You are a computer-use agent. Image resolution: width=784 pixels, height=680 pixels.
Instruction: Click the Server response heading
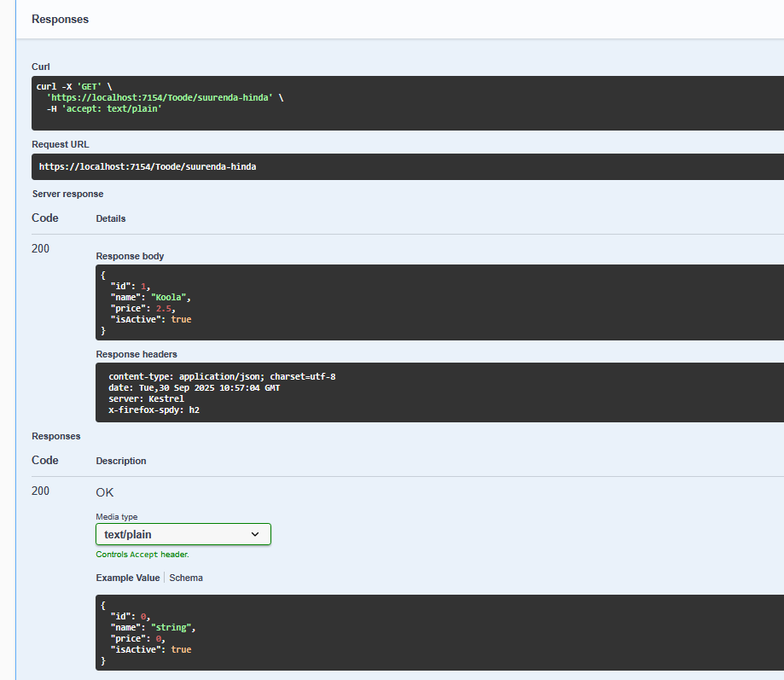[67, 194]
